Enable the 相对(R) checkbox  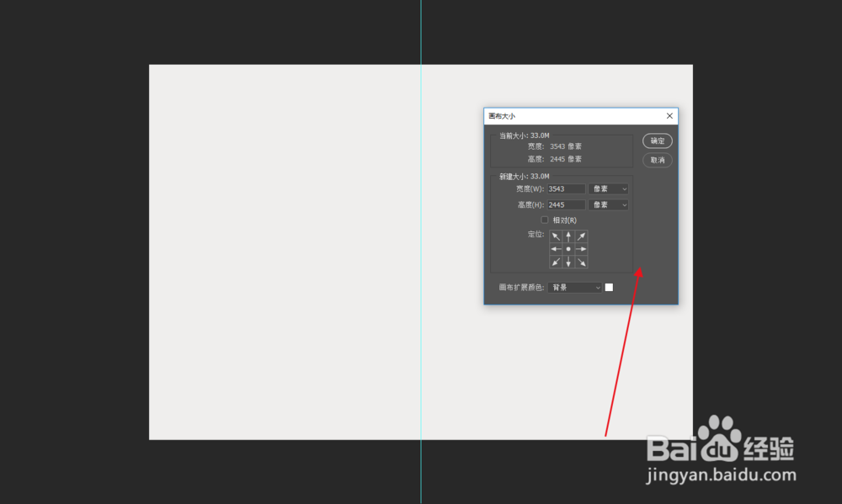coord(545,220)
